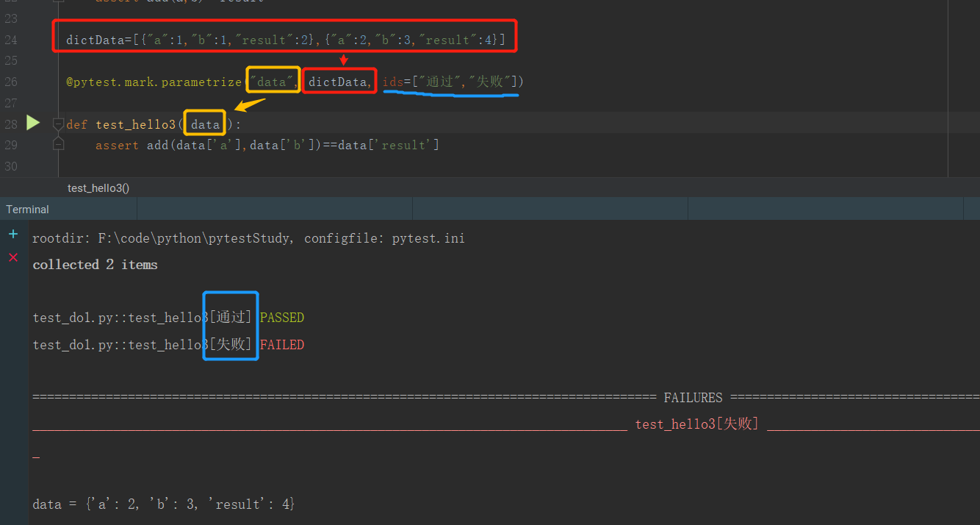Image resolution: width=980 pixels, height=525 pixels.
Task: Click the @pytest.mark.parametrize decorator text
Action: click(154, 82)
